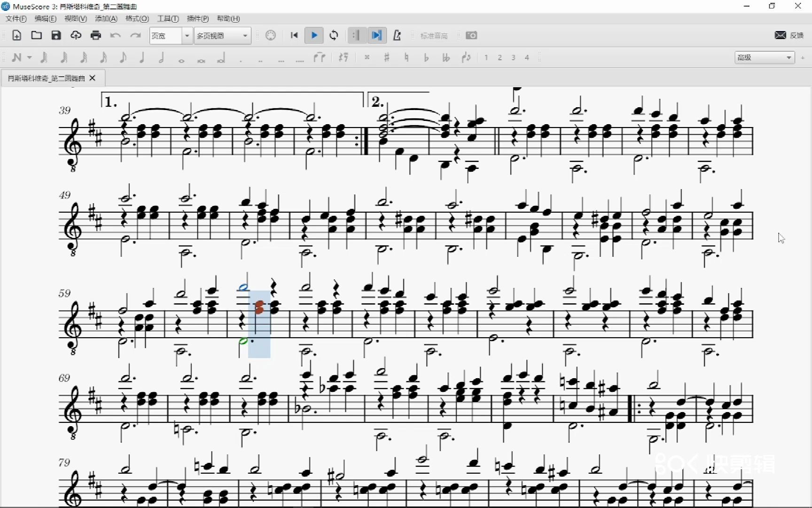Select voice 2
Image resolution: width=812 pixels, height=508 pixels.
[x=500, y=57]
